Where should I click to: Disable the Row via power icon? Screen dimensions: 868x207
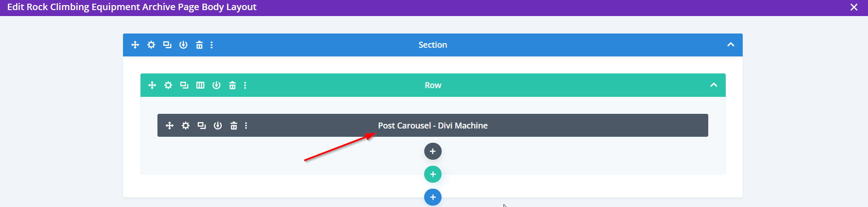(216, 85)
